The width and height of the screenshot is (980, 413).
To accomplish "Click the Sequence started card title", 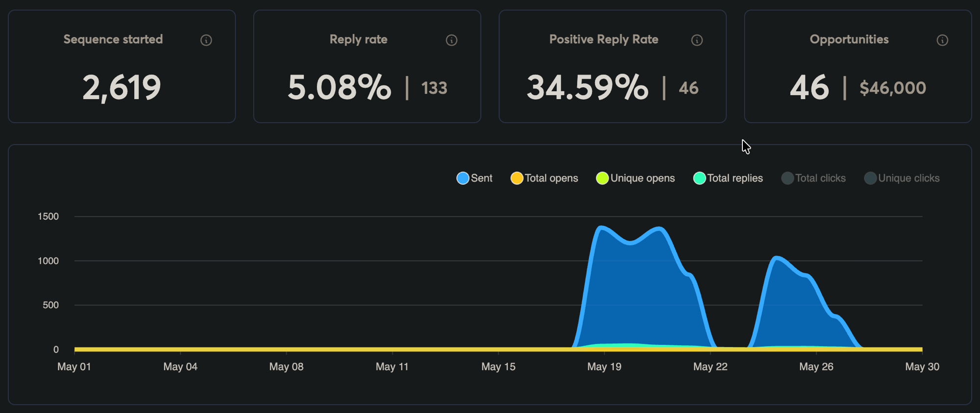I will click(113, 39).
